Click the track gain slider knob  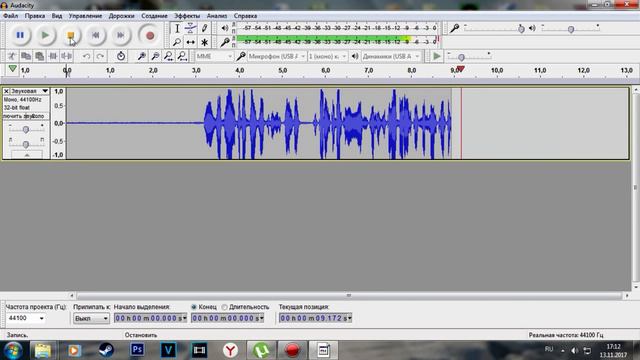(26, 129)
